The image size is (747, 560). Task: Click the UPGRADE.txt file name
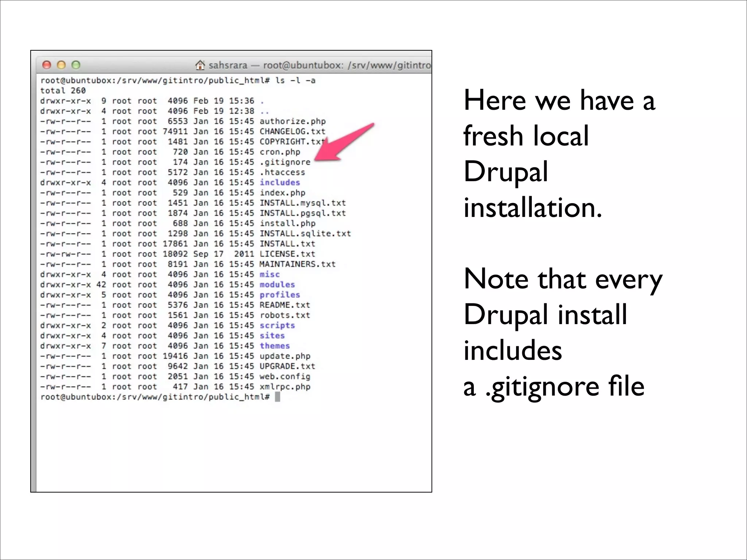tap(287, 366)
